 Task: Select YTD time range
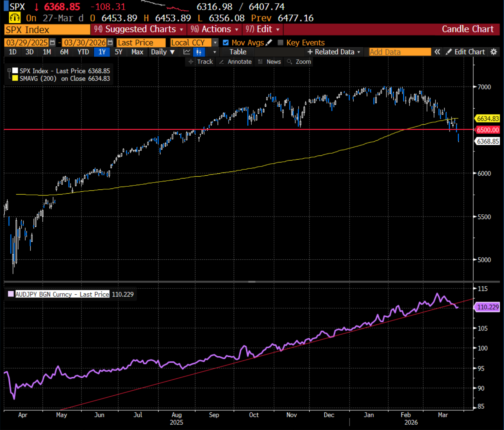pos(83,52)
